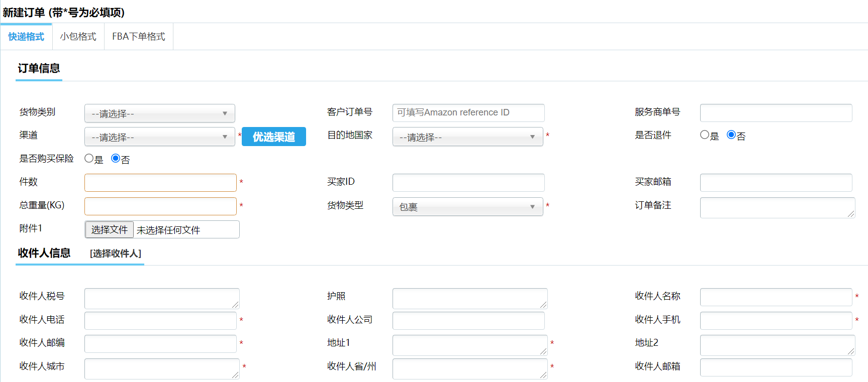Viewport: 868px width, 382px height.
Task: Open the 货物类型 dropdown showing 包裹
Action: click(x=467, y=207)
